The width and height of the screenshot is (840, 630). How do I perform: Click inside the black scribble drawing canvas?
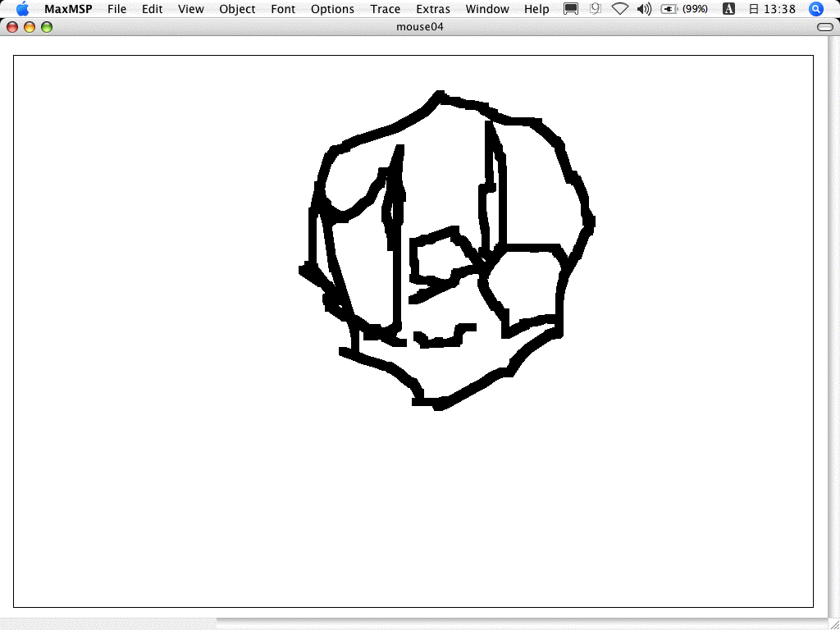tap(413, 331)
